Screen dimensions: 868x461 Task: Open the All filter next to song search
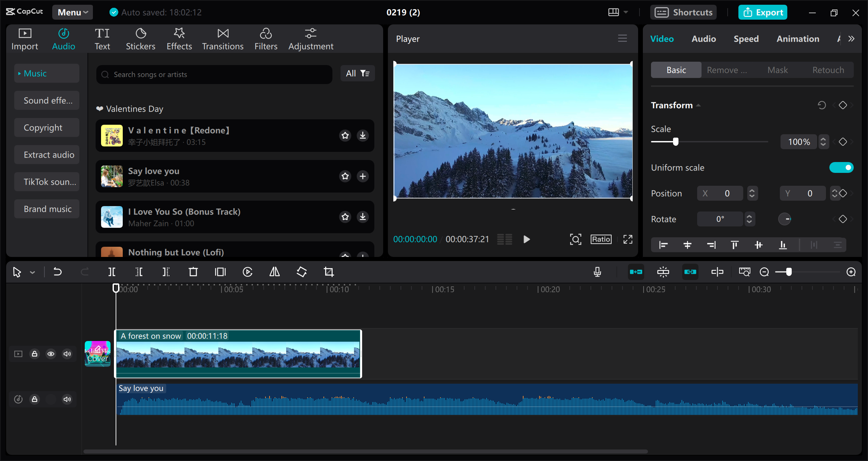coord(357,73)
